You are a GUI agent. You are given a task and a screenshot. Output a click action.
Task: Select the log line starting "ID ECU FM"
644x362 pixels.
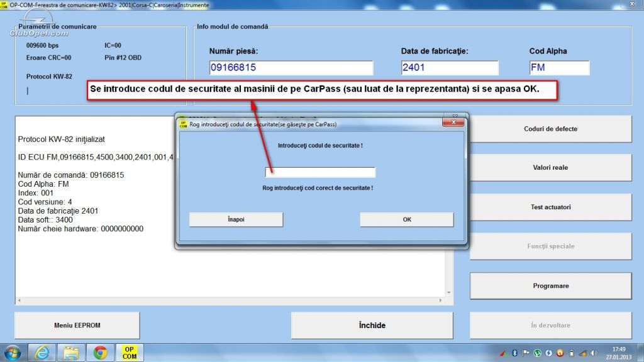pos(96,157)
